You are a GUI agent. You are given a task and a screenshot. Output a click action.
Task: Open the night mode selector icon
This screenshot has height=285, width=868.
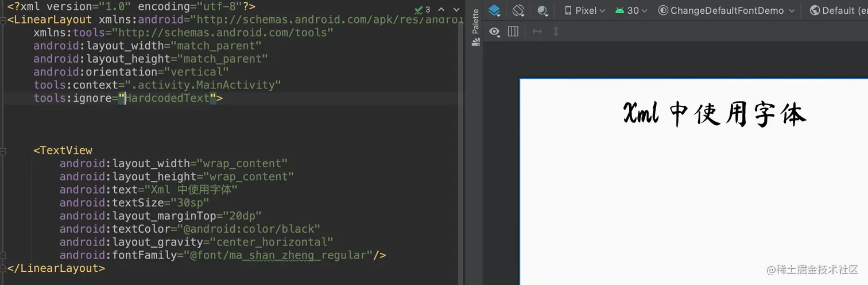point(542,10)
